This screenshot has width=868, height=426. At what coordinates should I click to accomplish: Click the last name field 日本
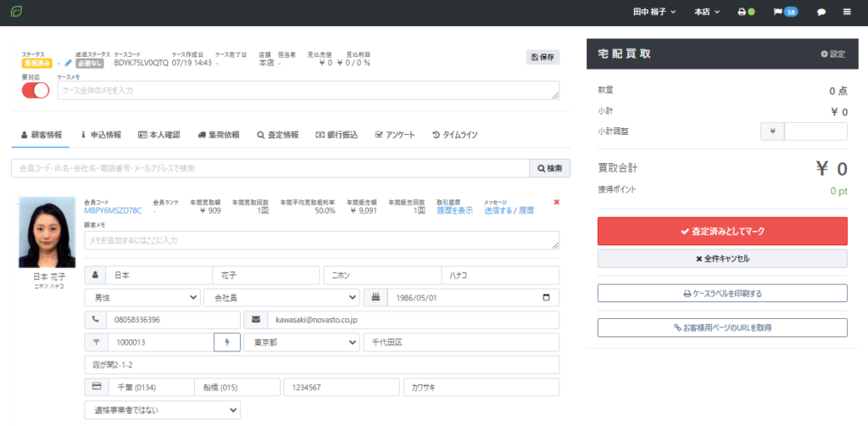(x=159, y=275)
